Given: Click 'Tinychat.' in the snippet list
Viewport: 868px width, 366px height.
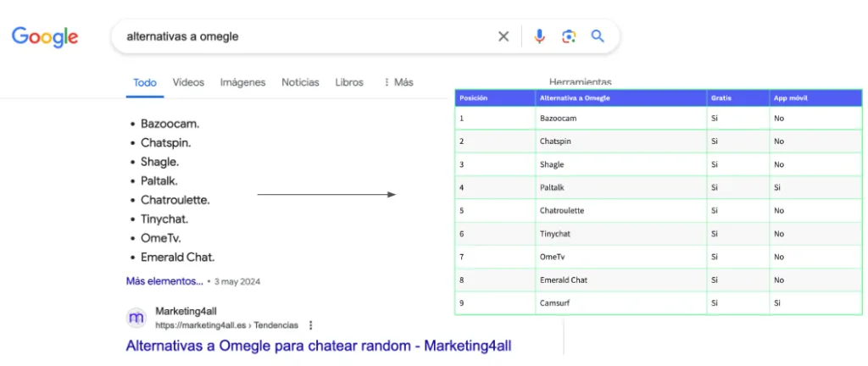Looking at the screenshot, I should click(x=164, y=219).
